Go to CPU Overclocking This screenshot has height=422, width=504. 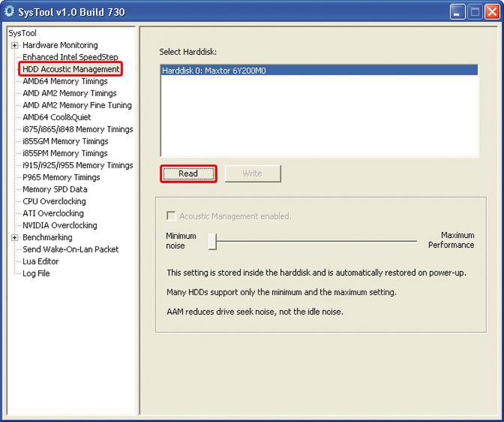pos(54,201)
